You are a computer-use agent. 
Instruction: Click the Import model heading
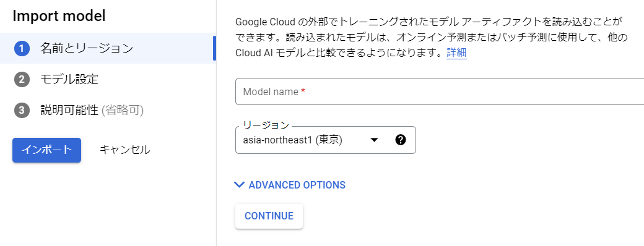tap(59, 16)
